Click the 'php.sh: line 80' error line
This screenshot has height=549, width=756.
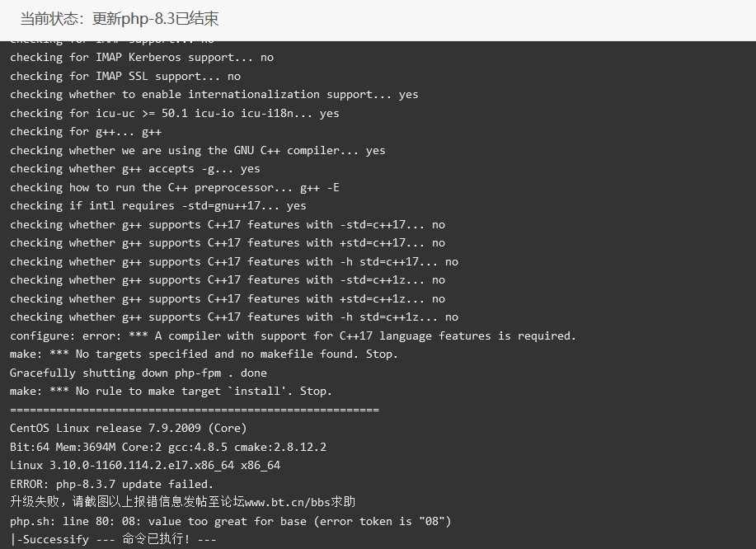tap(231, 522)
